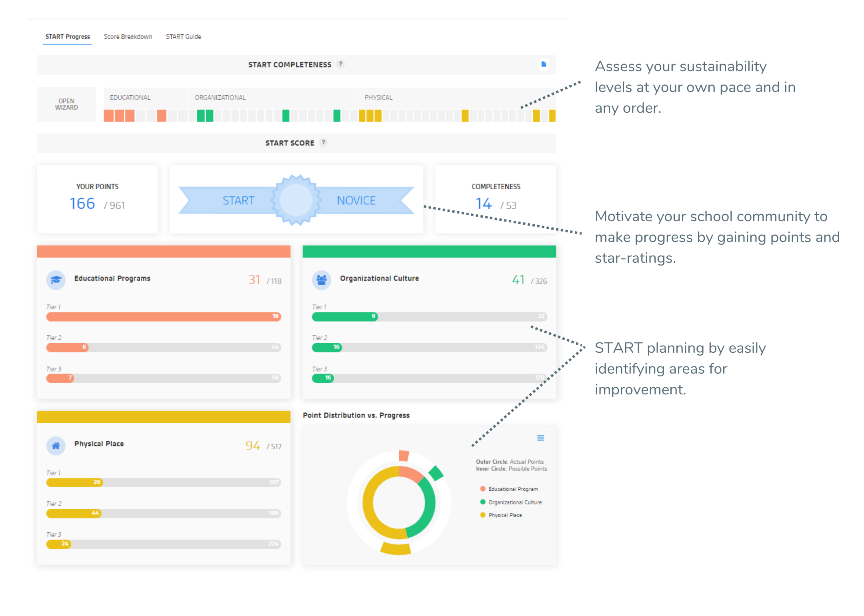Open the START Guide tab
864x616 pixels.
[x=184, y=36]
